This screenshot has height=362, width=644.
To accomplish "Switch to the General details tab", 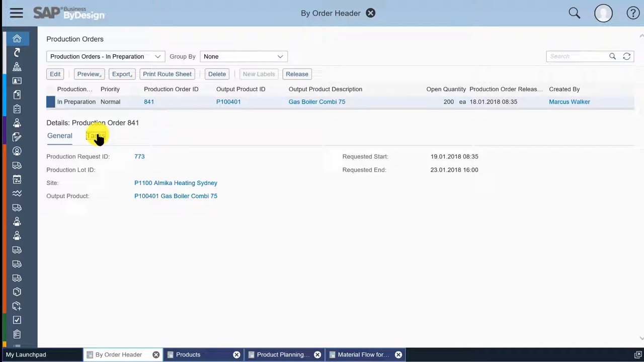I will pos(59,136).
